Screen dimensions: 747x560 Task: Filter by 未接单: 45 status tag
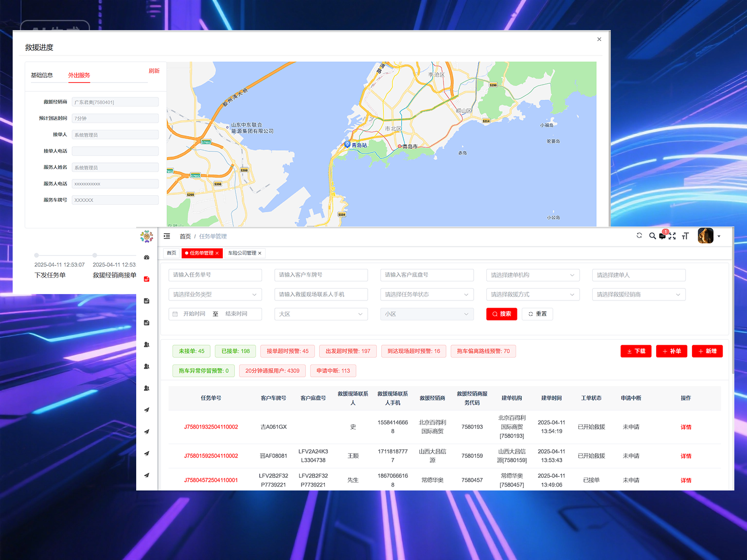click(192, 351)
